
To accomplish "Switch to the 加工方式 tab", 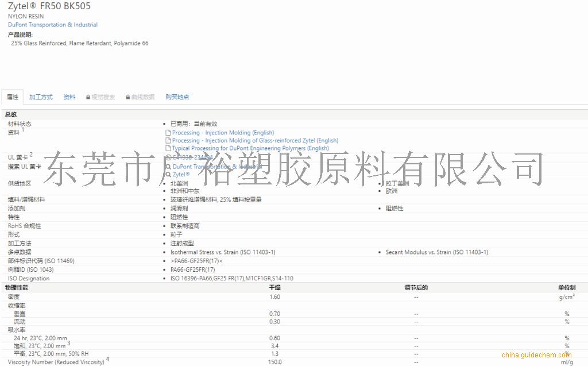I will [41, 97].
